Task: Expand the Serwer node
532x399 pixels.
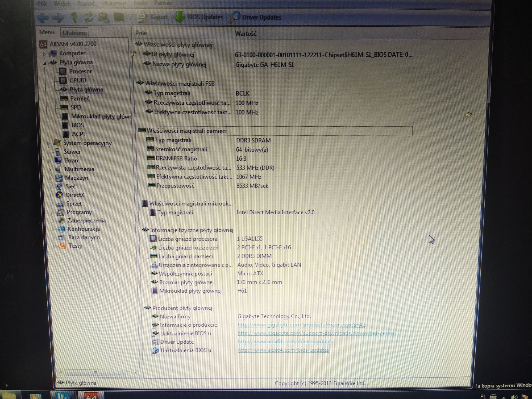Action: 49,152
